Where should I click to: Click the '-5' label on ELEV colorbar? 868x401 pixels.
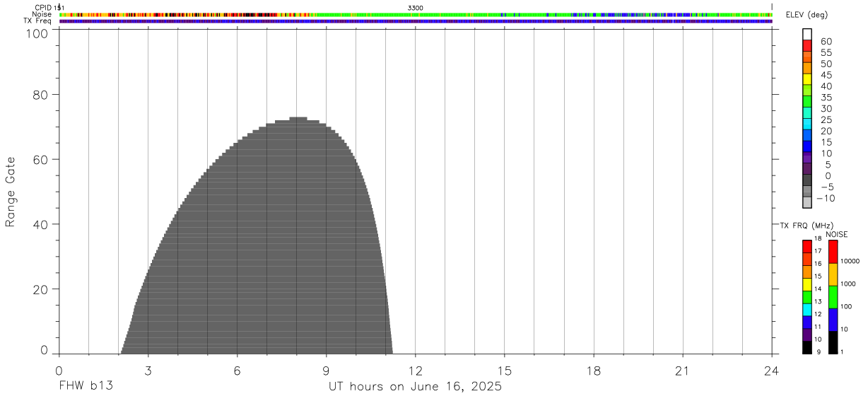[828, 187]
